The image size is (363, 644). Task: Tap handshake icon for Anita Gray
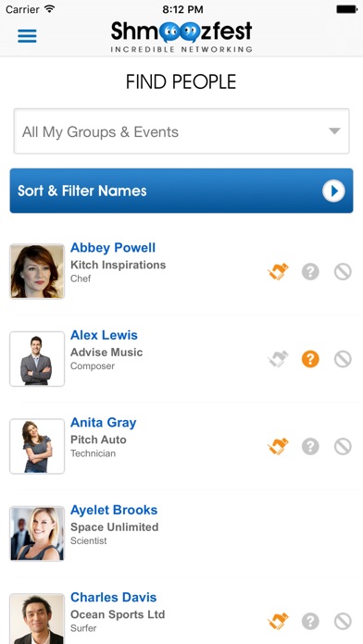279,446
